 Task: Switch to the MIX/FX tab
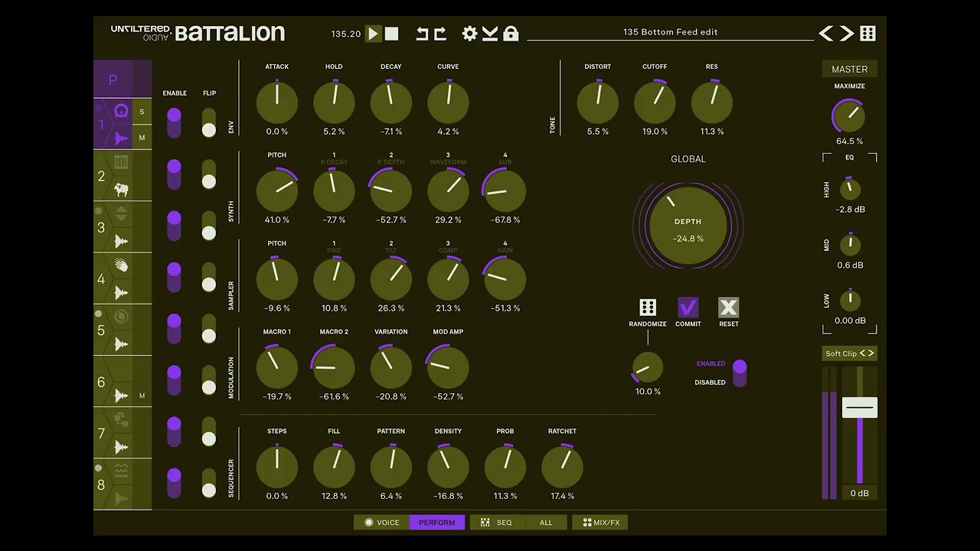pyautogui.click(x=600, y=523)
